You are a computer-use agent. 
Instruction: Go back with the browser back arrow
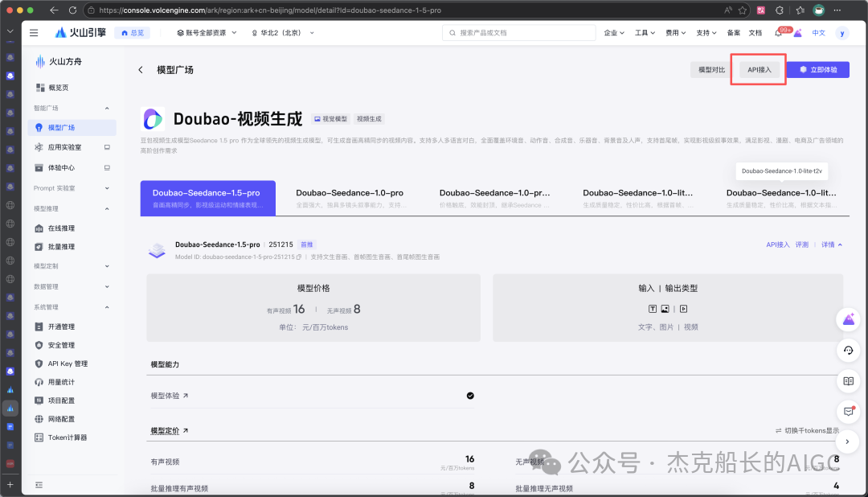[54, 10]
